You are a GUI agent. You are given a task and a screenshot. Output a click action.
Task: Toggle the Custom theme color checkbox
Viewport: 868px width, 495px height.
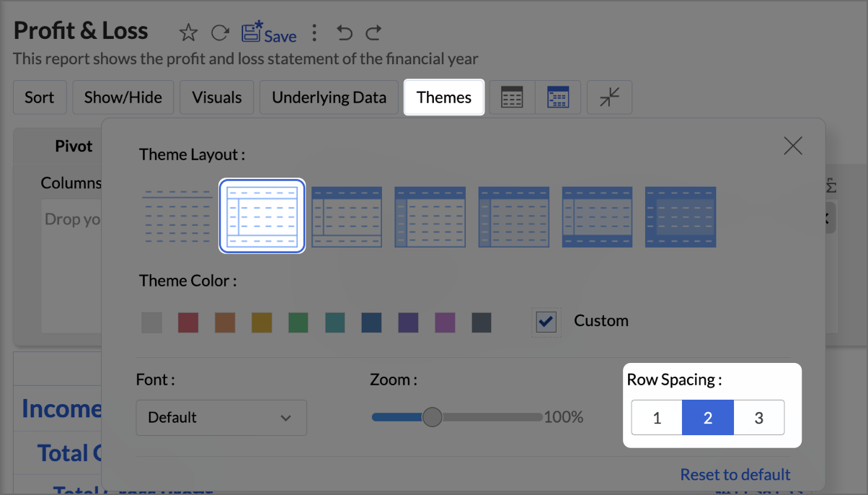coord(546,321)
